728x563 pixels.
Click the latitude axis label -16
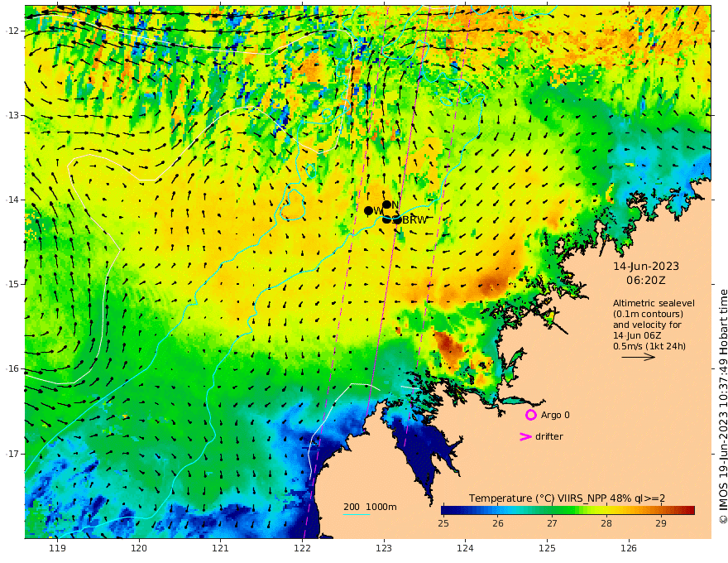(x=11, y=368)
